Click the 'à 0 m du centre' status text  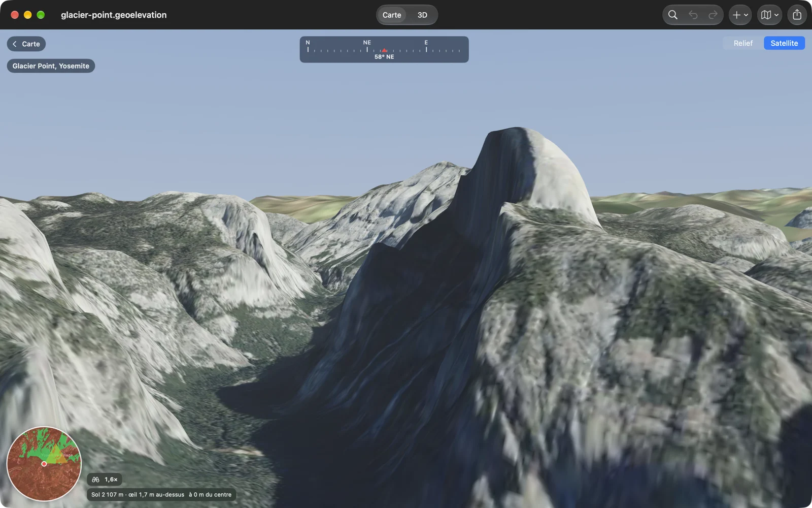pos(210,495)
